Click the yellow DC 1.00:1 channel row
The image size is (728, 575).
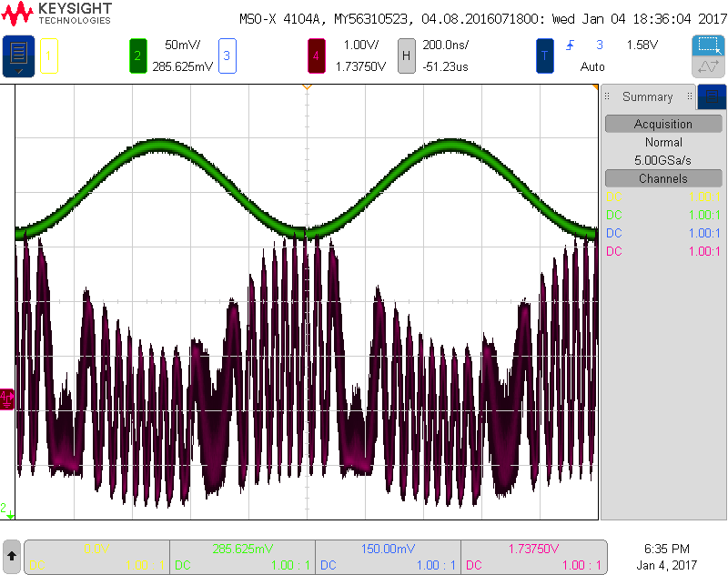coord(663,197)
